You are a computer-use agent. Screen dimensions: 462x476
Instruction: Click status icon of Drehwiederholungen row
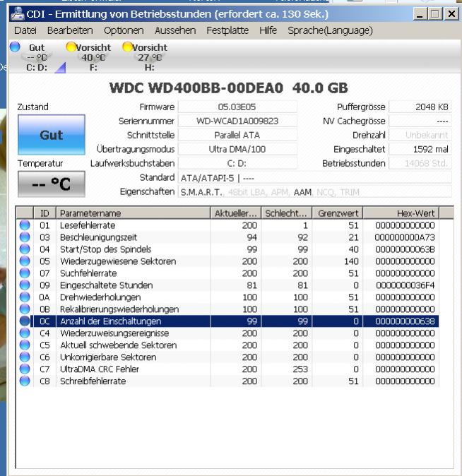(x=25, y=297)
